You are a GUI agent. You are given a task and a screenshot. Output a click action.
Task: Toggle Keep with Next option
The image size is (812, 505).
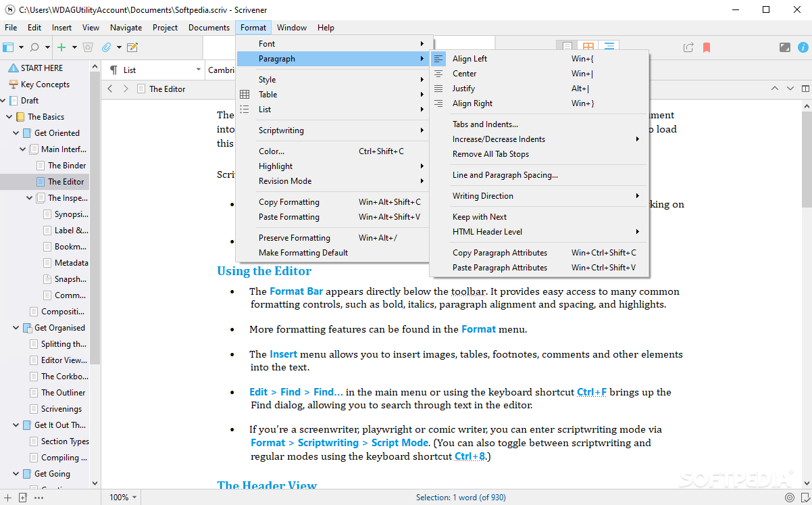(539, 217)
